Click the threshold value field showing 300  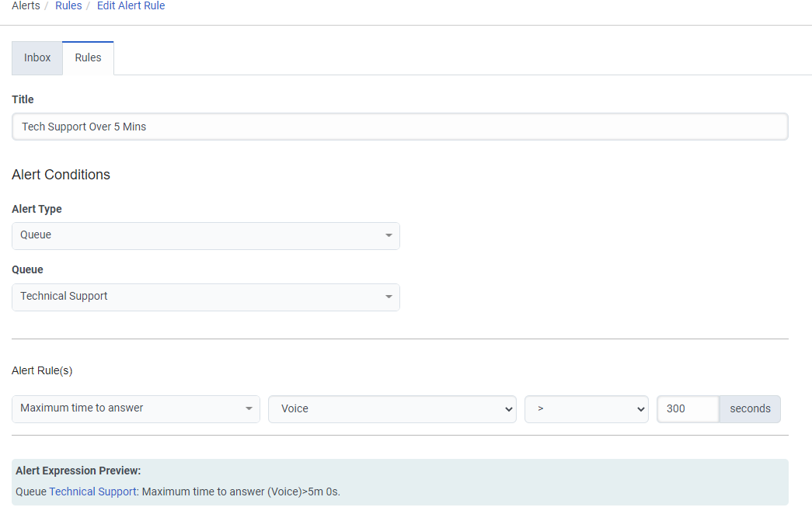[x=687, y=408]
